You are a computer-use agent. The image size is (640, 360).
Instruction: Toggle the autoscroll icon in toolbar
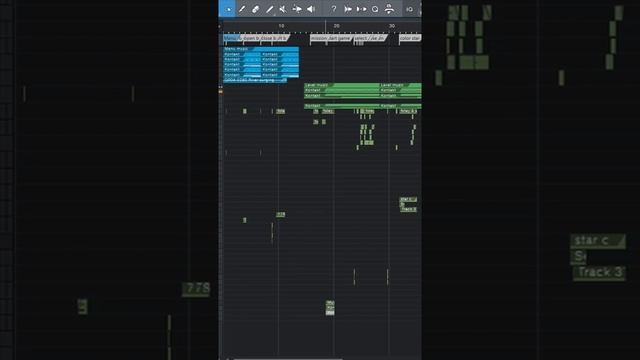[389, 9]
